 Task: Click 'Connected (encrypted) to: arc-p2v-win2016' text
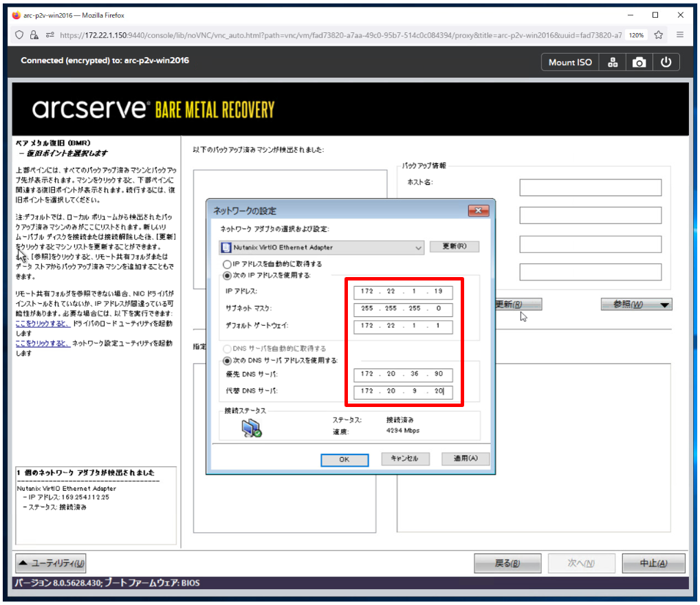(105, 60)
